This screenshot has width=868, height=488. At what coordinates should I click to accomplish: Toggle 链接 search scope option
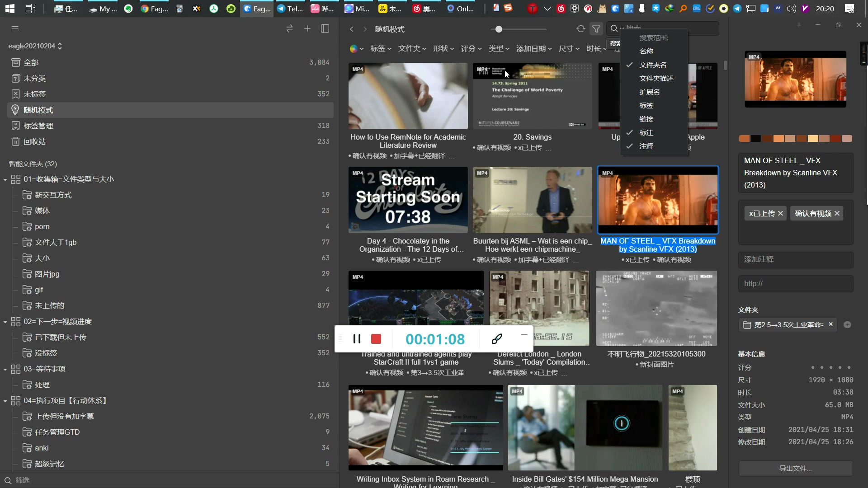tap(654, 119)
